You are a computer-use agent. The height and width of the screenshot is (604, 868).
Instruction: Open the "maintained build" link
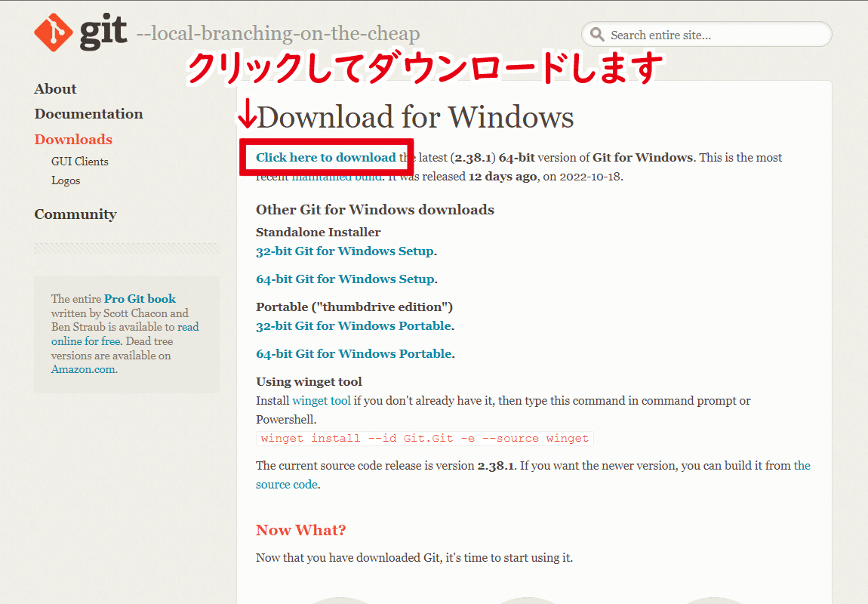click(337, 178)
